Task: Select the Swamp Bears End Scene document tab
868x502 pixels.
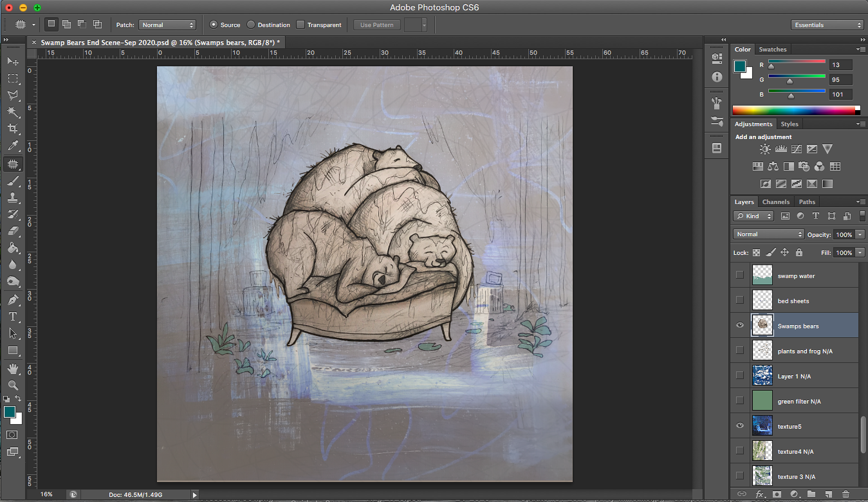Action: tap(160, 42)
